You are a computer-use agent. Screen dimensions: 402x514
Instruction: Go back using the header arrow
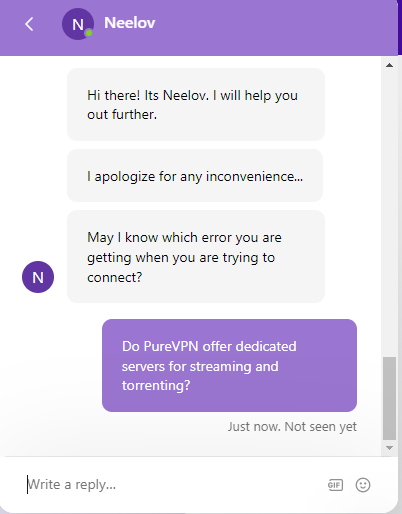[29, 24]
